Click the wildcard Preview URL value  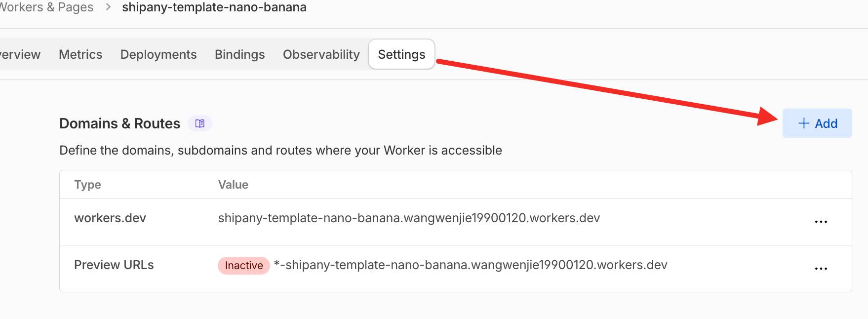pos(471,265)
